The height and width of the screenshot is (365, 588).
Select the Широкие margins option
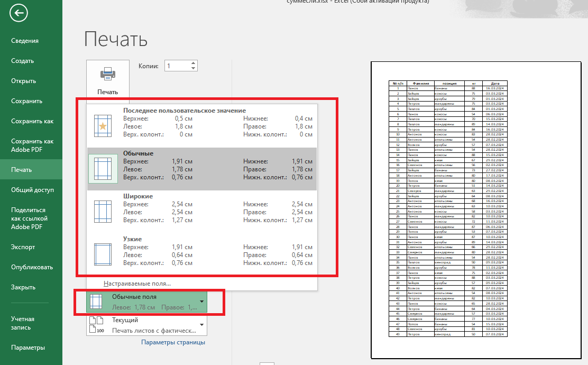(x=202, y=212)
